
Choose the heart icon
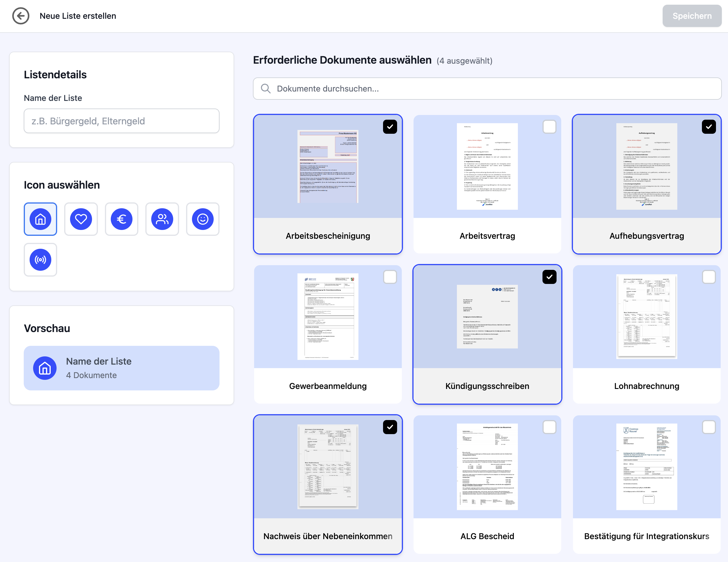click(81, 219)
